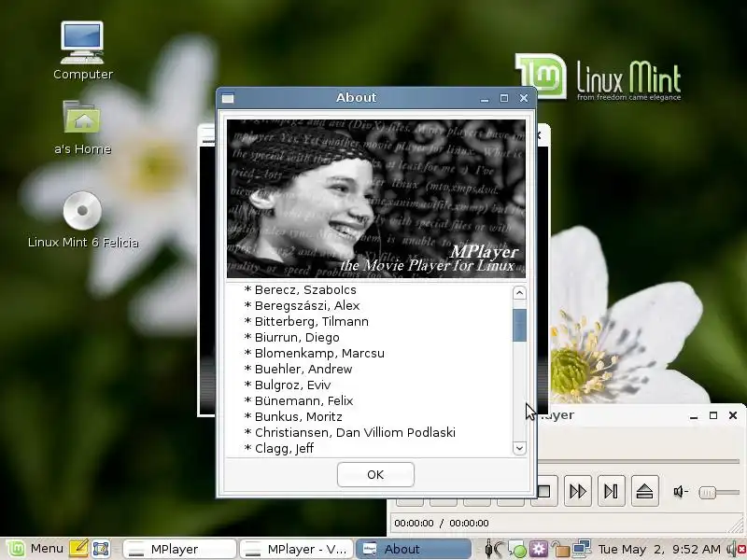Click the resize grip of the MPlayer window
Viewport: 747px width, 560px height.
[736, 525]
